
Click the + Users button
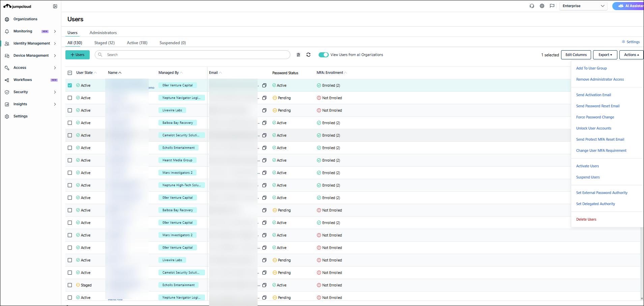coord(78,55)
